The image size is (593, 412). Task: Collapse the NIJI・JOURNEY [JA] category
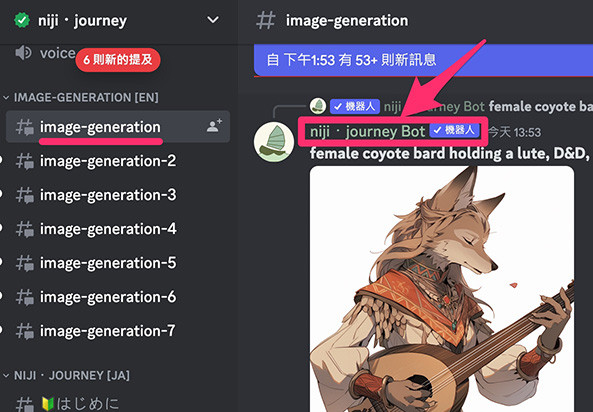tap(6, 376)
